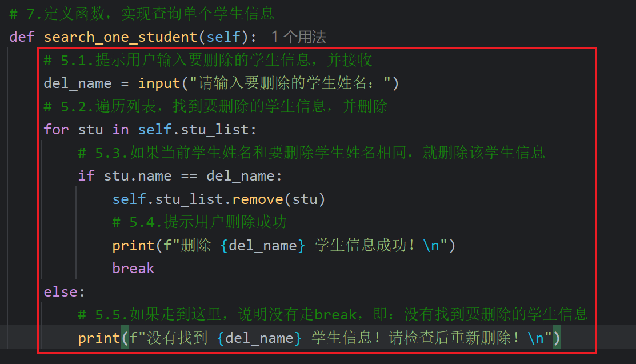Place cursor on the def keyword
The height and width of the screenshot is (364, 636).
[x=22, y=37]
